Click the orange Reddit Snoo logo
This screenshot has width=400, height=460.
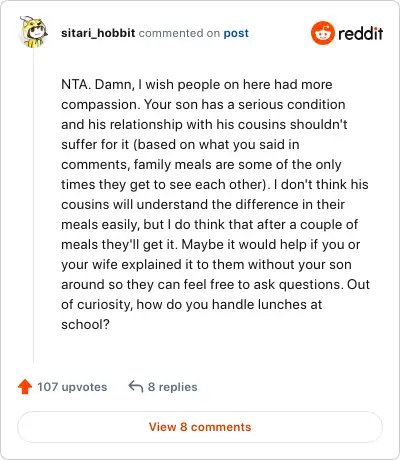click(x=322, y=33)
